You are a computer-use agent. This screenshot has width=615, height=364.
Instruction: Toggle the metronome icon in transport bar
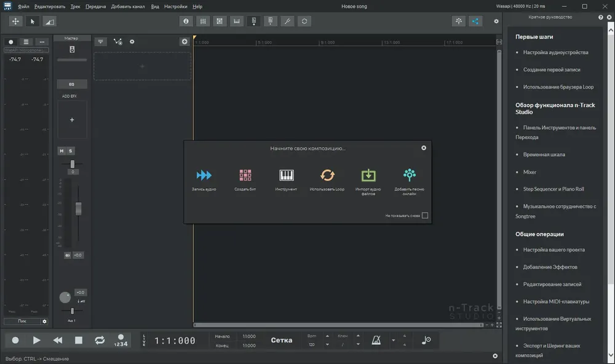(376, 340)
